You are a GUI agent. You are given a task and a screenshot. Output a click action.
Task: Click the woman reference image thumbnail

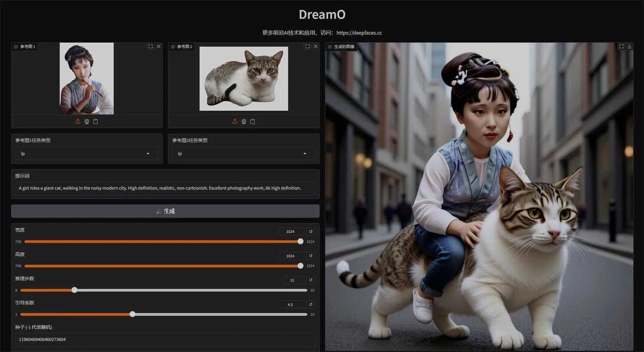pos(87,78)
